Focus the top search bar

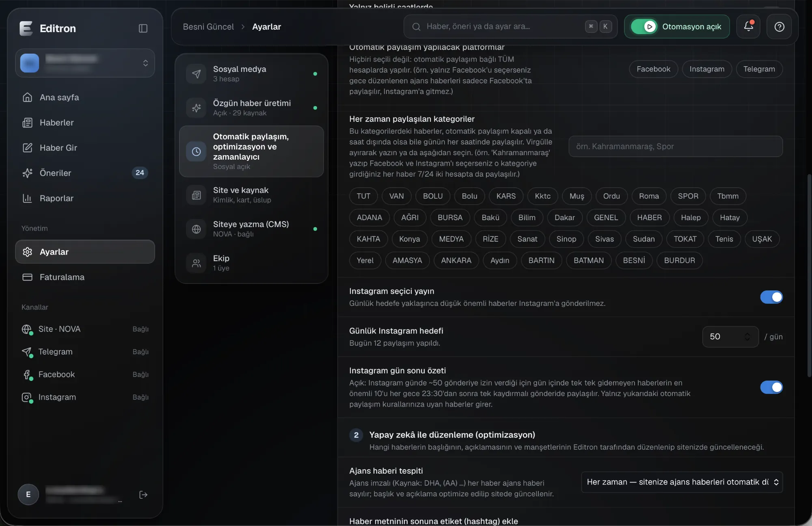pos(510,26)
